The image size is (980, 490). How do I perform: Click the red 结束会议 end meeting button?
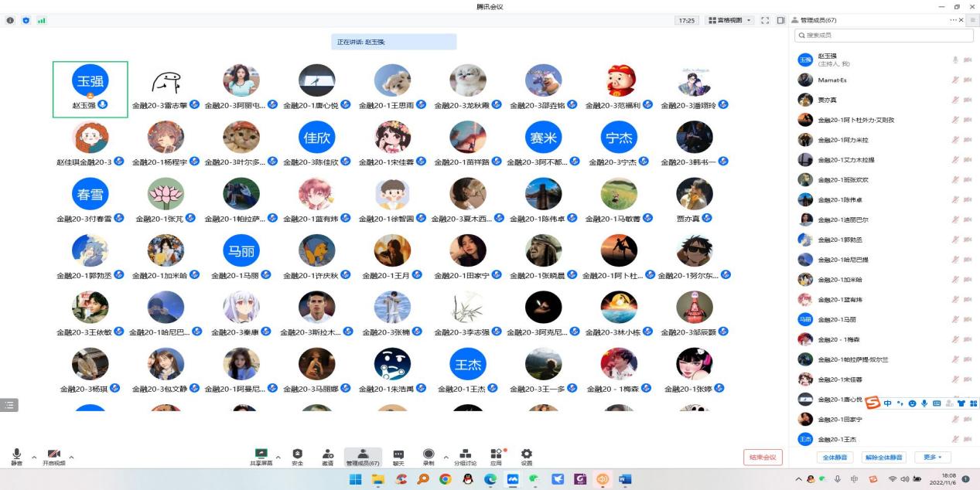[x=763, y=457]
